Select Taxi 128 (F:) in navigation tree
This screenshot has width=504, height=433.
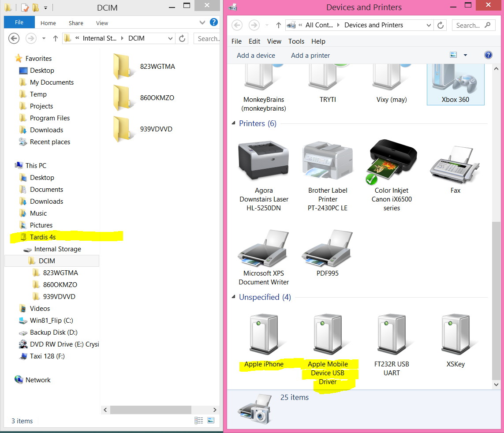pyautogui.click(x=47, y=356)
